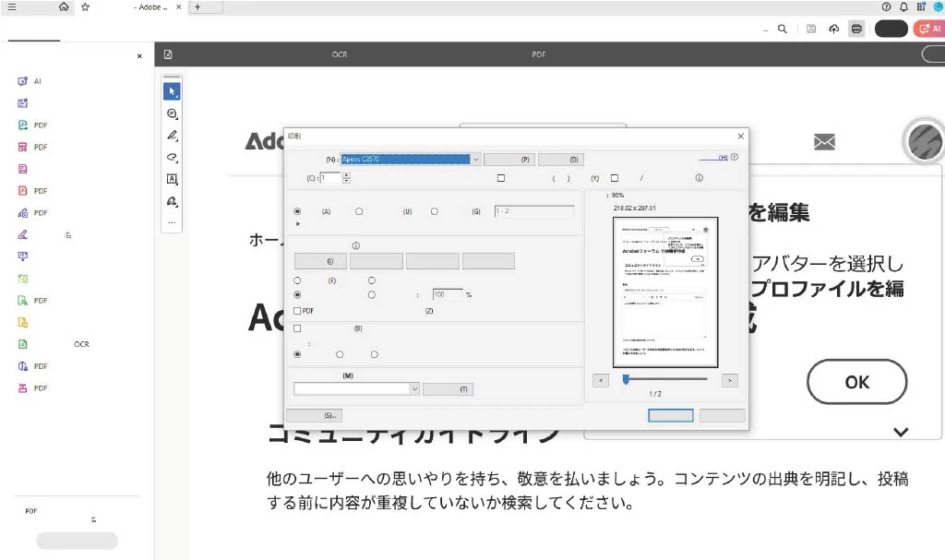Open the page setup (S)... button
The image size is (945, 560).
coord(314,415)
